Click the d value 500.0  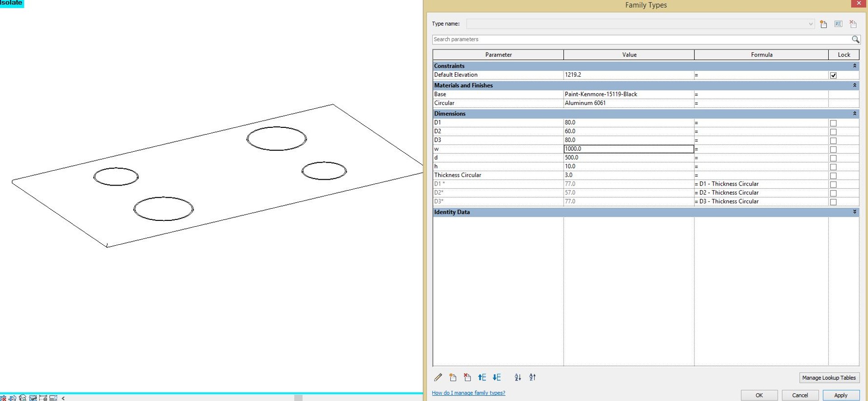(571, 158)
